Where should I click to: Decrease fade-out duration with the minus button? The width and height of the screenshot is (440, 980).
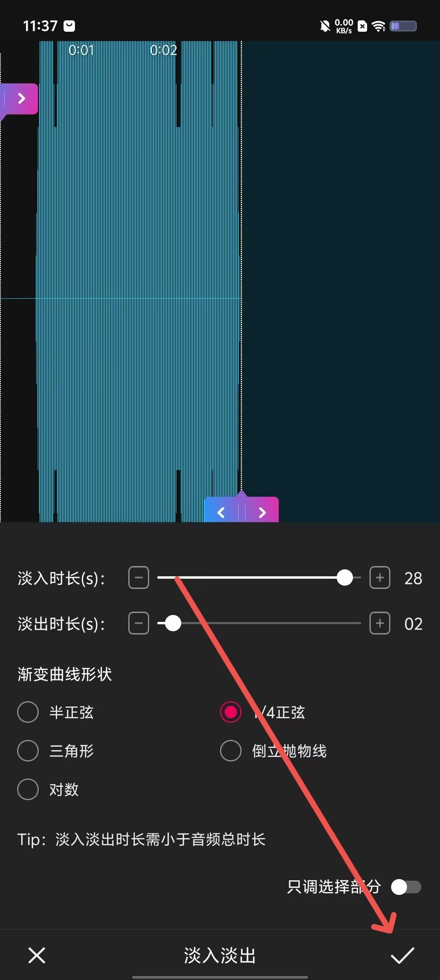coord(139,623)
